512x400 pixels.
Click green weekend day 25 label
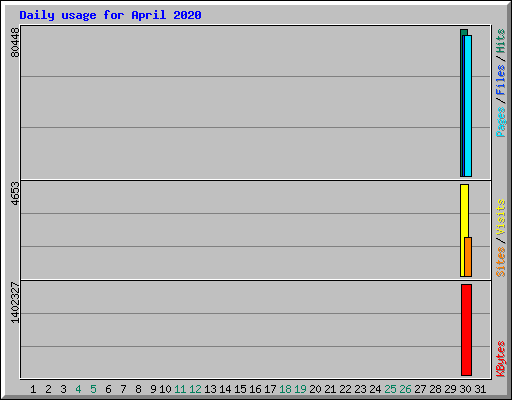click(390, 389)
